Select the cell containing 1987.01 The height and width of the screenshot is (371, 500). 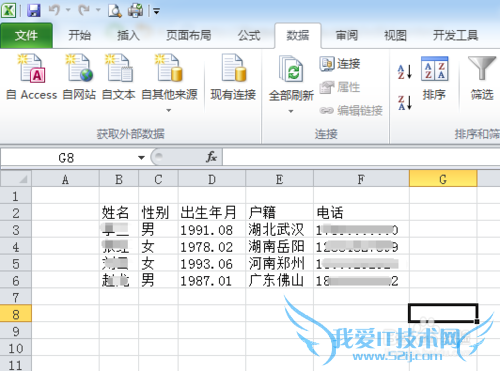212,280
